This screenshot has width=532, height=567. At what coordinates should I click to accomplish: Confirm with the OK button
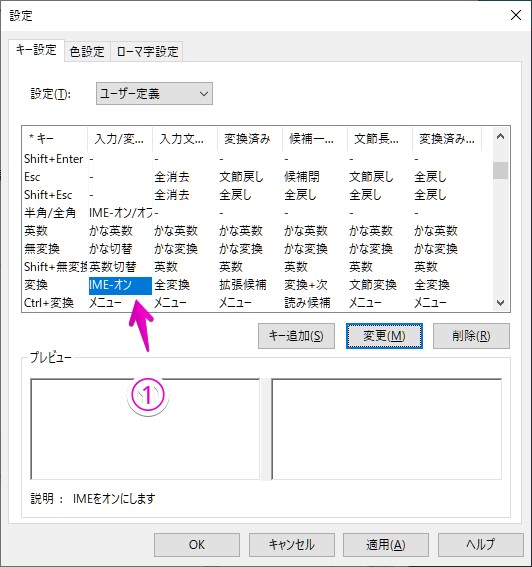click(197, 545)
